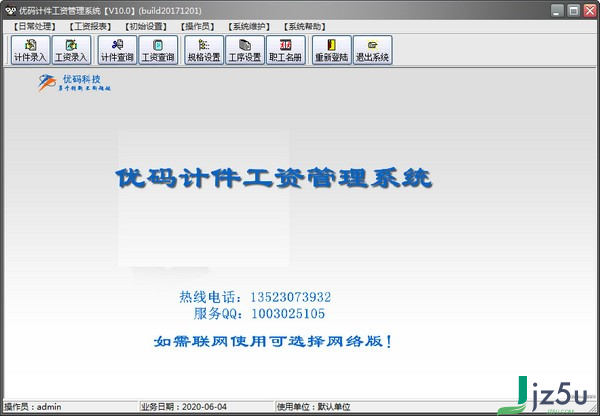The image size is (600, 416).
Task: Open the 系统维护 menu
Action: [249, 26]
